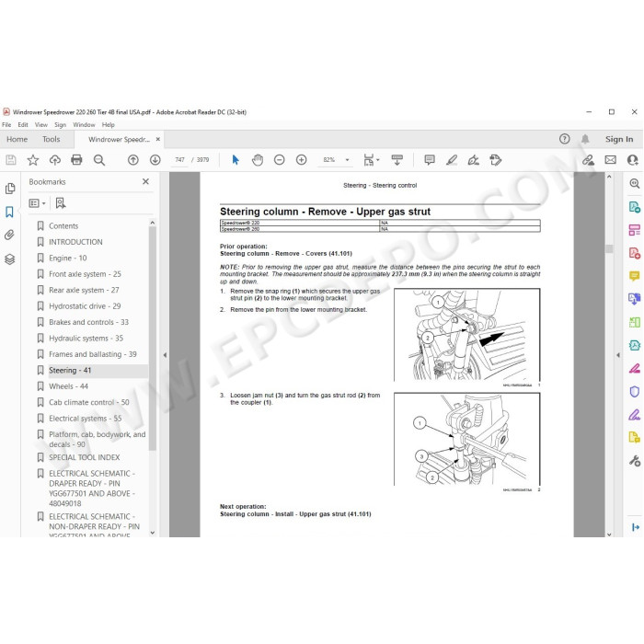Image resolution: width=644 pixels, height=644 pixels.
Task: Go to next page arrow
Action: coord(155,160)
